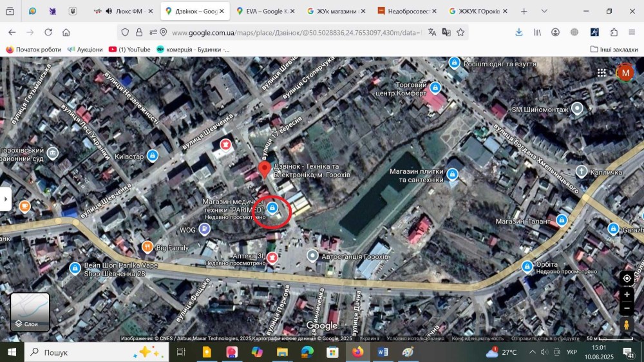Click the Условия использования footer link
This screenshot has width=644, height=362.
click(415, 338)
